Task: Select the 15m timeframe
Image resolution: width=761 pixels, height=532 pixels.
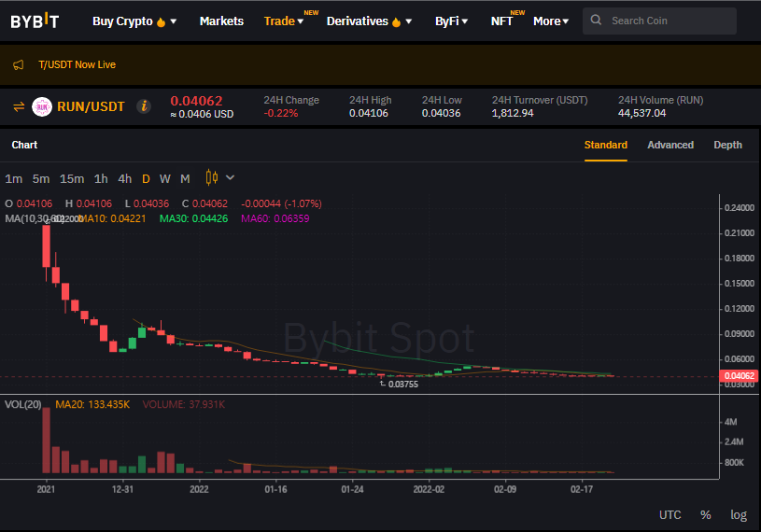Action: coord(72,179)
